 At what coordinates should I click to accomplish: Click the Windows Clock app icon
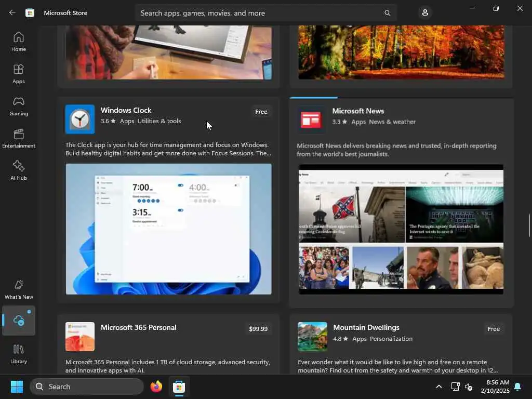(x=80, y=119)
